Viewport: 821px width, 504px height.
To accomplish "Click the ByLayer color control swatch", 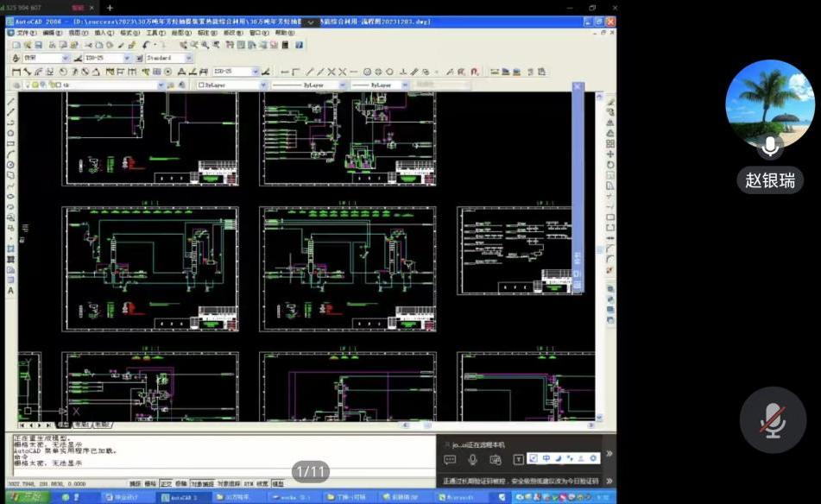I will pos(229,85).
